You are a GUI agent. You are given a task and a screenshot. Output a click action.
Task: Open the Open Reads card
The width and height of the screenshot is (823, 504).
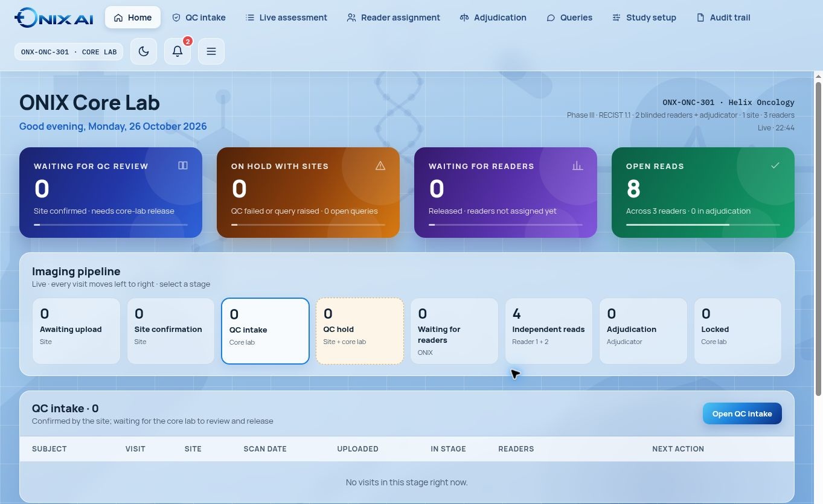point(703,193)
